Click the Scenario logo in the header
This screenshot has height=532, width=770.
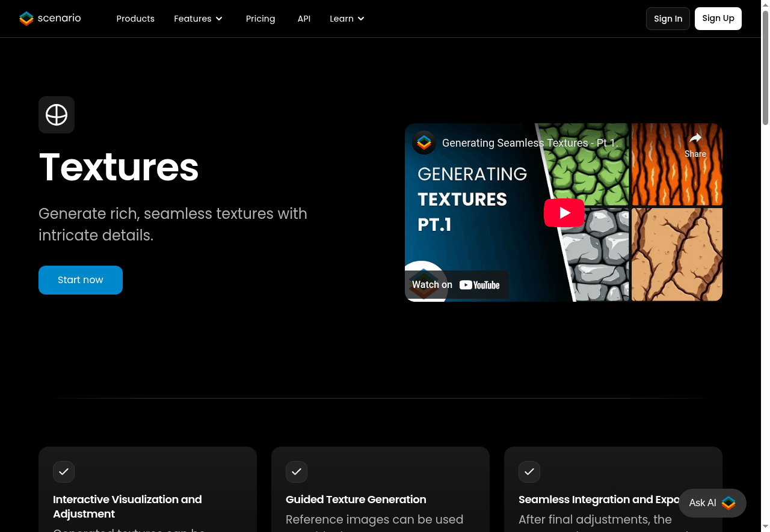tap(50, 19)
